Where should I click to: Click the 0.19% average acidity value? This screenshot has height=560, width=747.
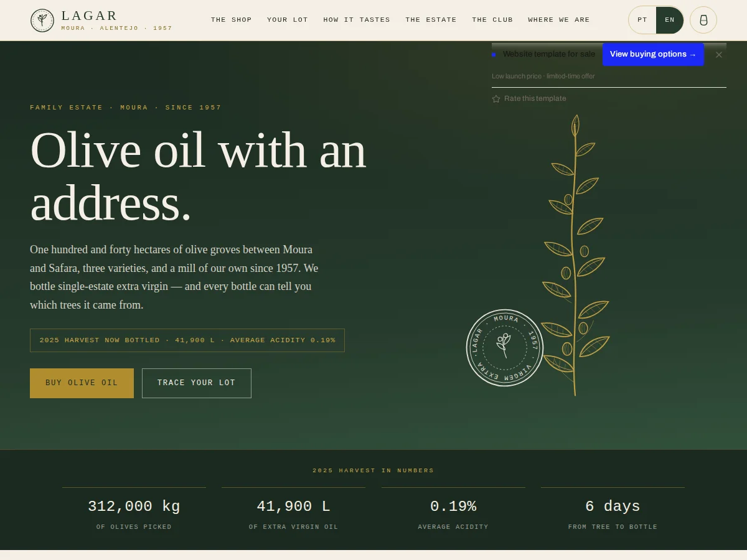click(x=453, y=506)
